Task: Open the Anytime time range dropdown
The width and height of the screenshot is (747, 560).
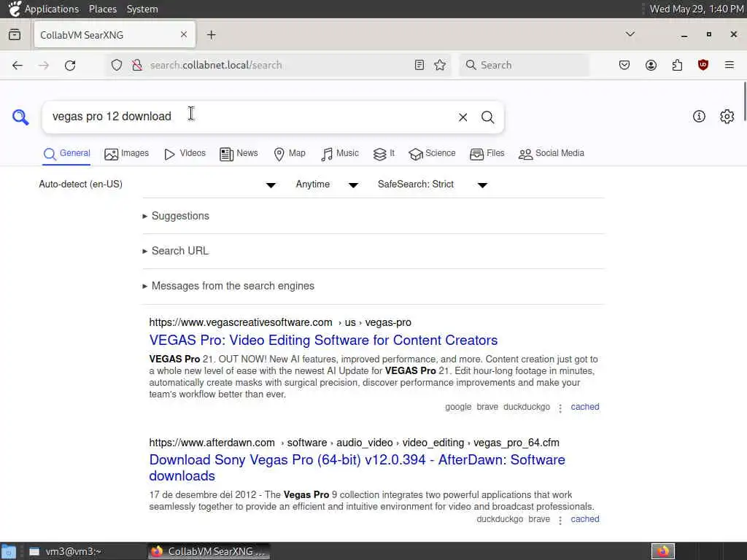Action: (327, 184)
